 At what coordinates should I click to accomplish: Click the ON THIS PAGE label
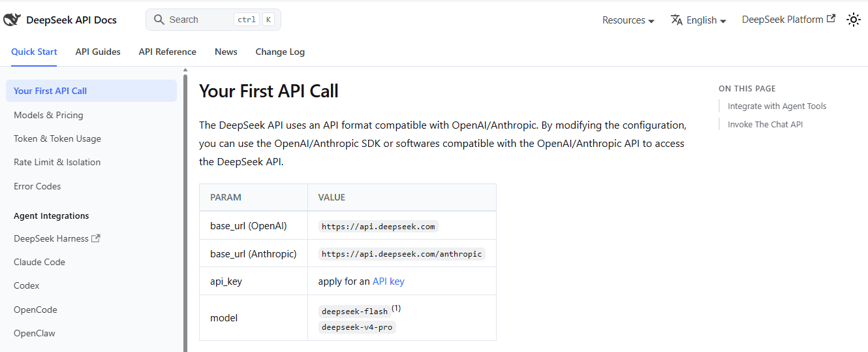[x=747, y=88]
